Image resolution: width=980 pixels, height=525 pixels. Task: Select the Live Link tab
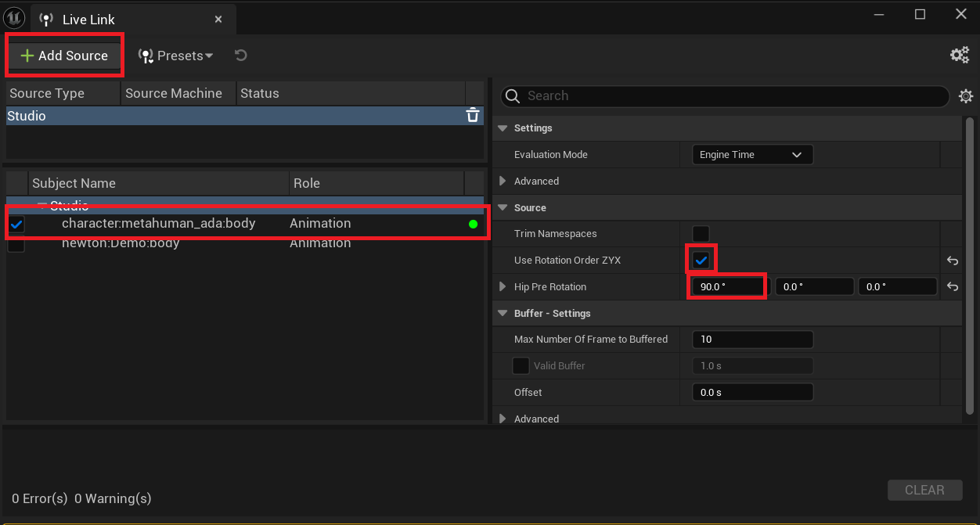click(x=132, y=20)
